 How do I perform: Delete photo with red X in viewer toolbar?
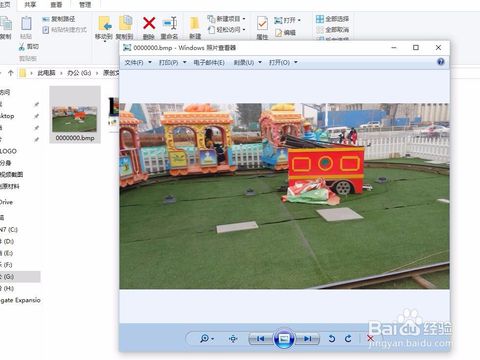[x=370, y=339]
